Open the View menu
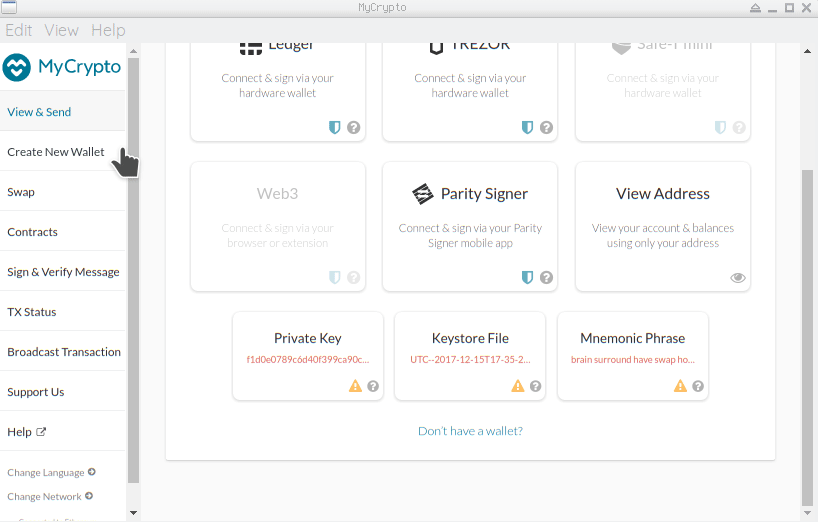Screen dimensions: 818x522 [61, 30]
